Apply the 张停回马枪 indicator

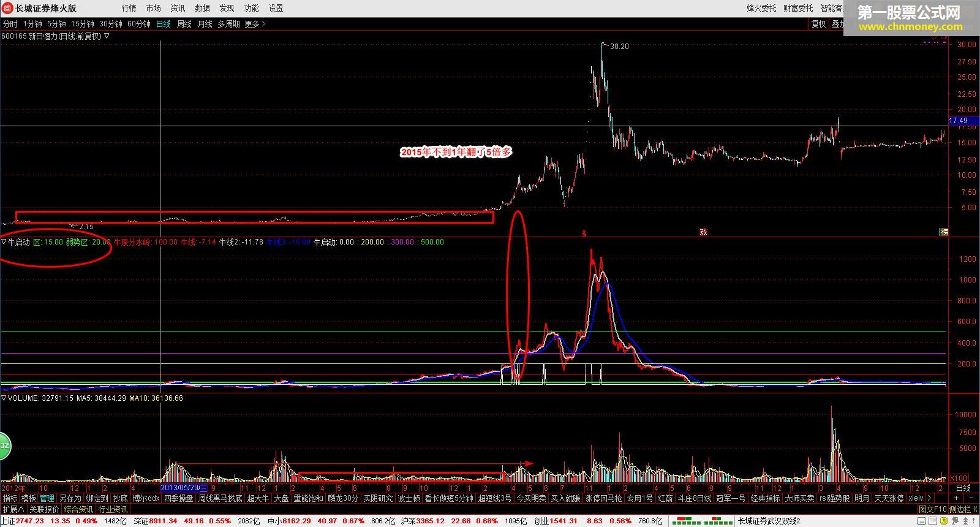coord(603,498)
